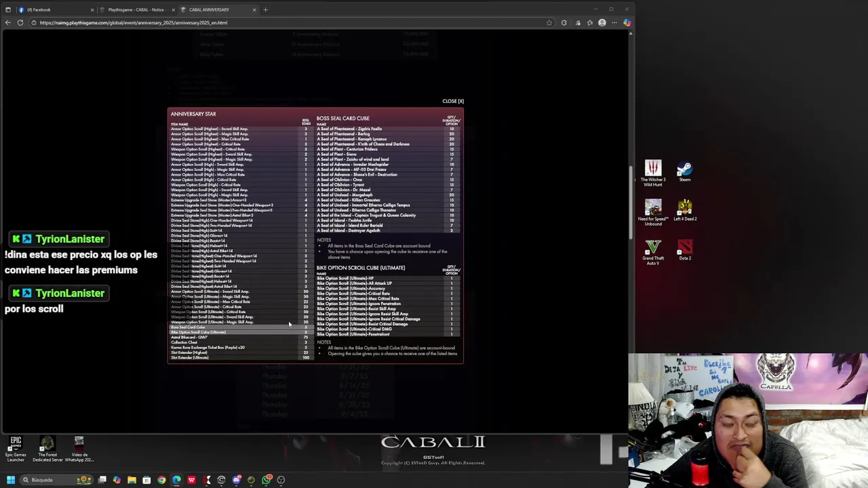Switch to the Playthisgame - CABAL Notice tab
Image resolution: width=868 pixels, height=488 pixels.
(136, 9)
